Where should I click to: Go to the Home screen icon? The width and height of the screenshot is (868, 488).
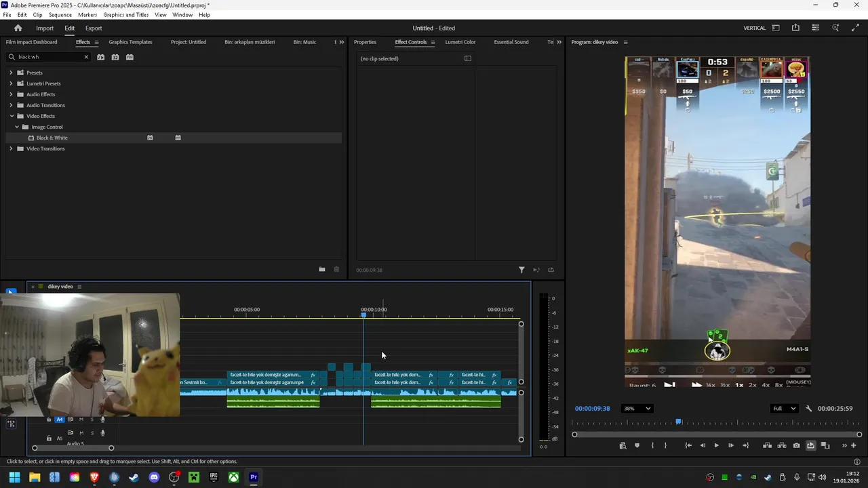[x=18, y=28]
